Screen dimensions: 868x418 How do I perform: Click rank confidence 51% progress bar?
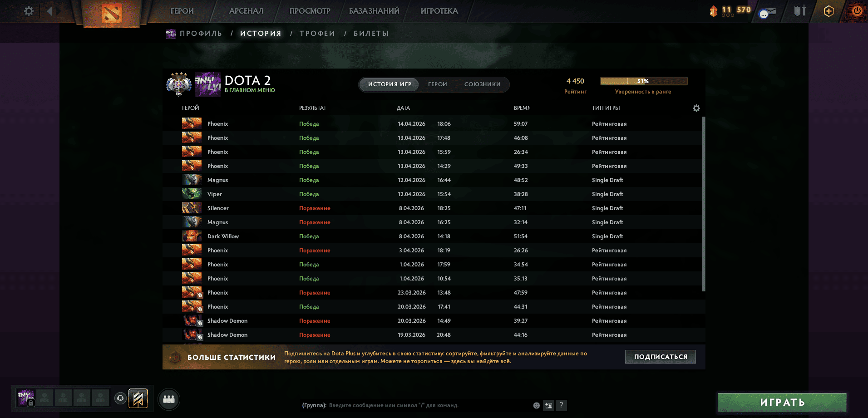[644, 81]
